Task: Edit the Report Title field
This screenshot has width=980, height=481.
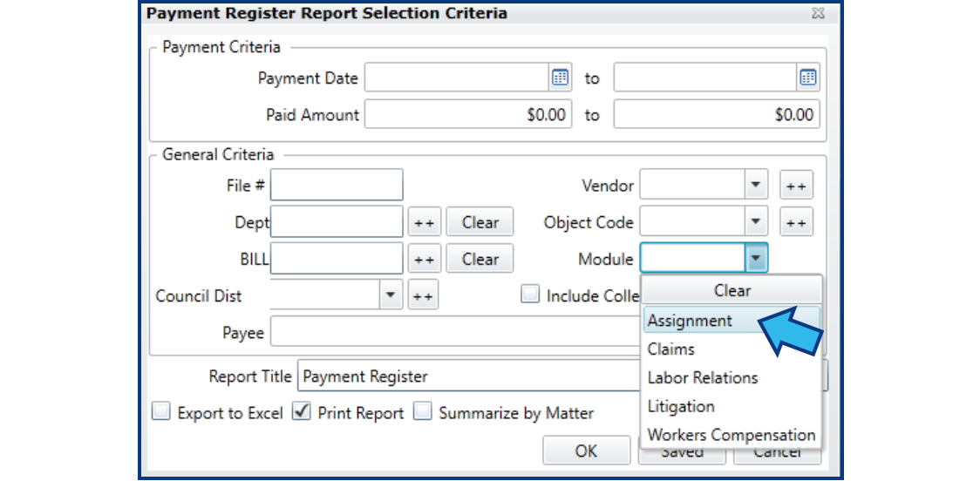Action: point(470,376)
